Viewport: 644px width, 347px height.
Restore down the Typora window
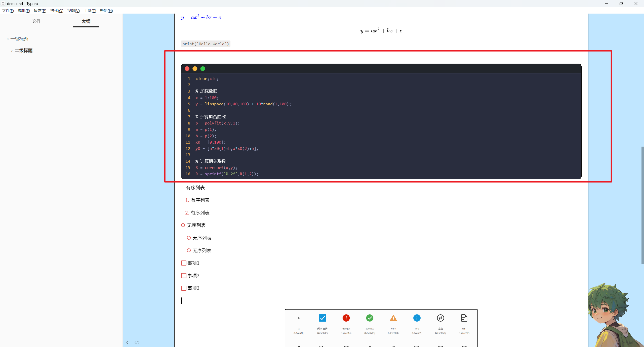[x=621, y=4]
